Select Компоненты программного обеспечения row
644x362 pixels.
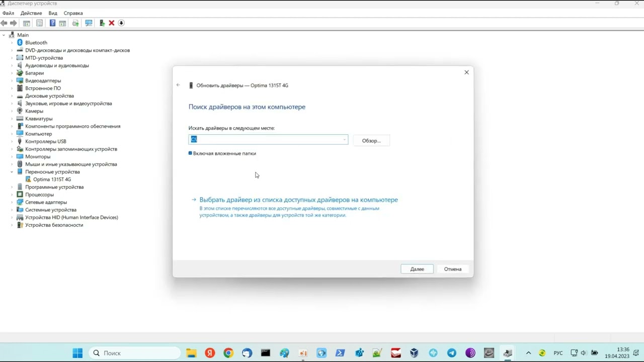tap(73, 126)
